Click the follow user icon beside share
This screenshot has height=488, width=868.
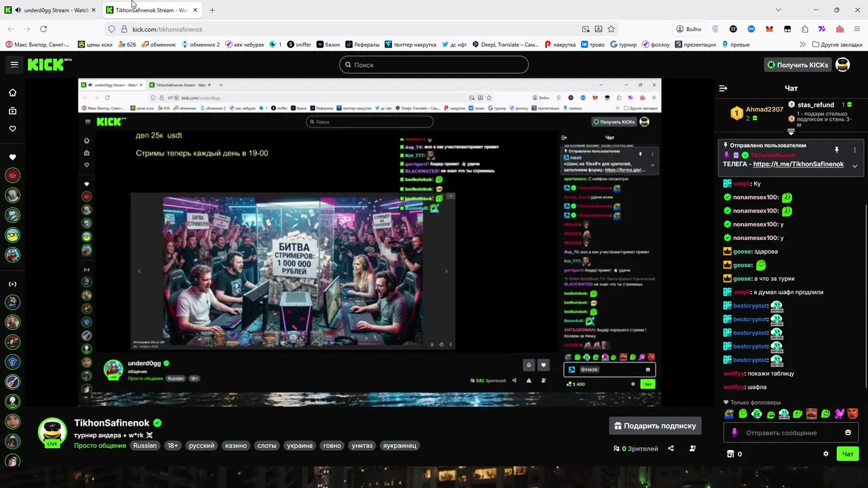pyautogui.click(x=692, y=448)
